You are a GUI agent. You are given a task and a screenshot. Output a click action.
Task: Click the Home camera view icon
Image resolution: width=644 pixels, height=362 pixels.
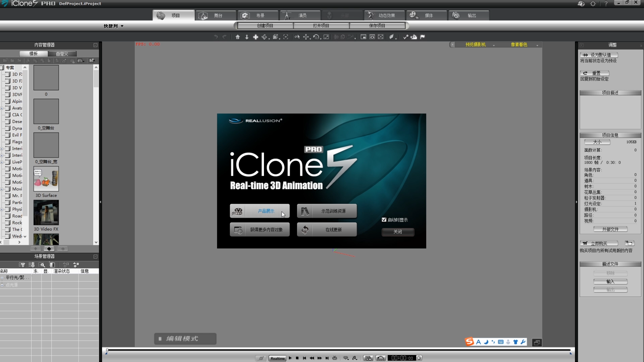coord(238,37)
